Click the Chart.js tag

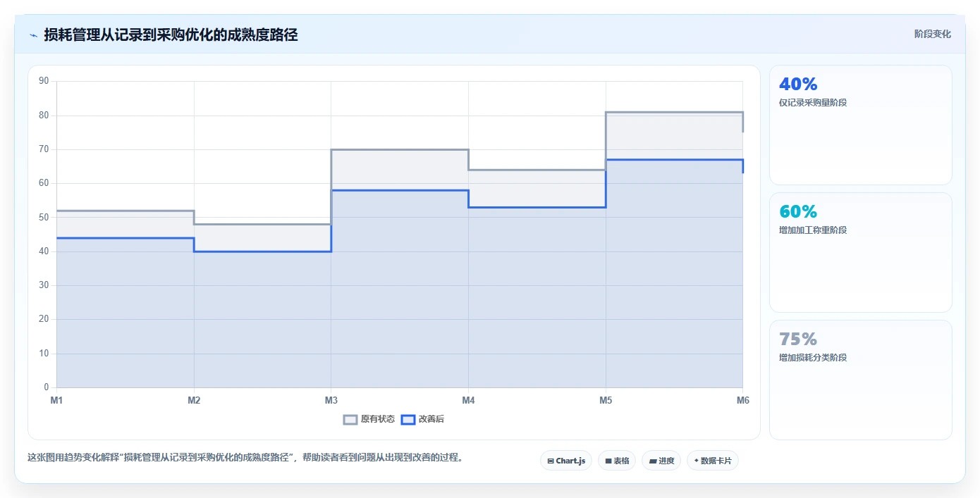[x=566, y=461]
